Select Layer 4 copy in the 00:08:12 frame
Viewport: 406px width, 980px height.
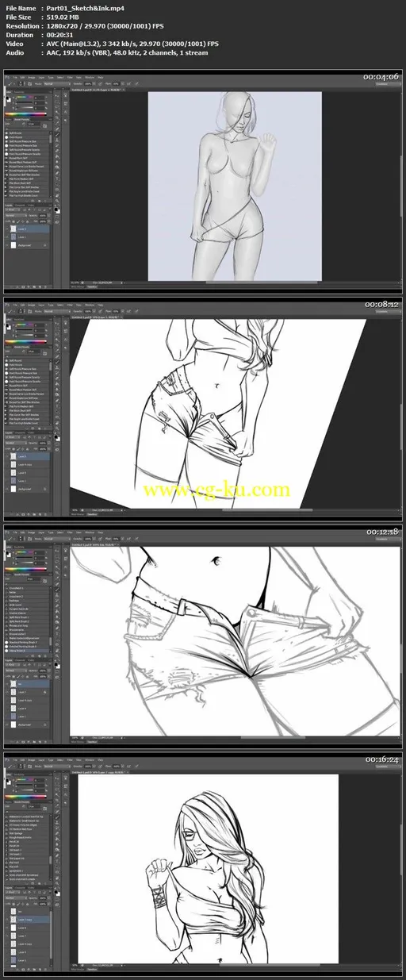tap(27, 464)
